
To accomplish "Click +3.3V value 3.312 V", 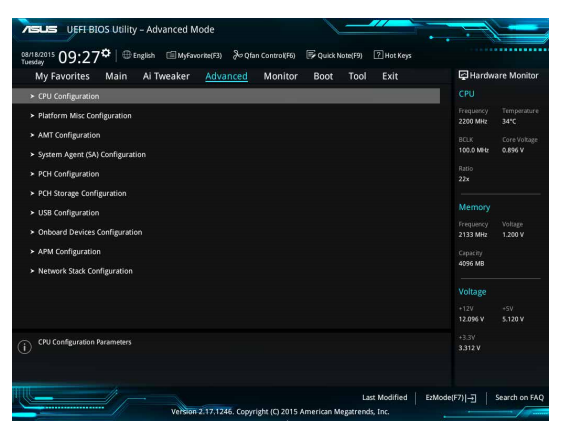I will click(x=470, y=348).
